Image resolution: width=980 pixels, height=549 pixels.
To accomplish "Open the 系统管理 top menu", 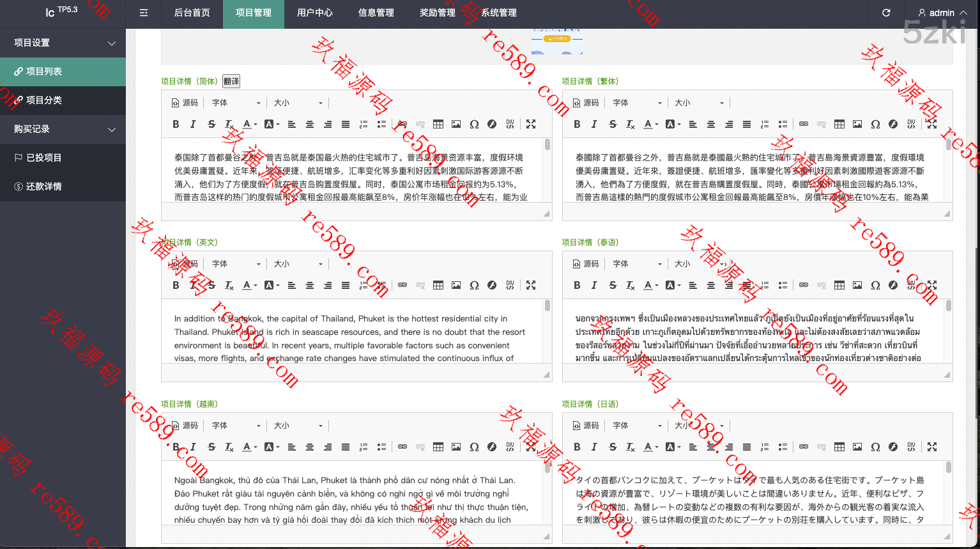I will click(499, 13).
